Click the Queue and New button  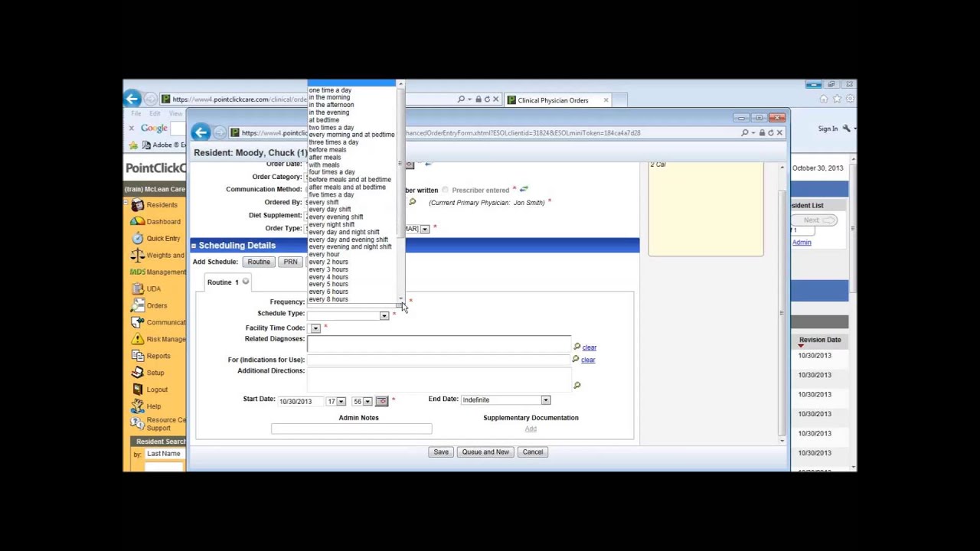coord(485,452)
